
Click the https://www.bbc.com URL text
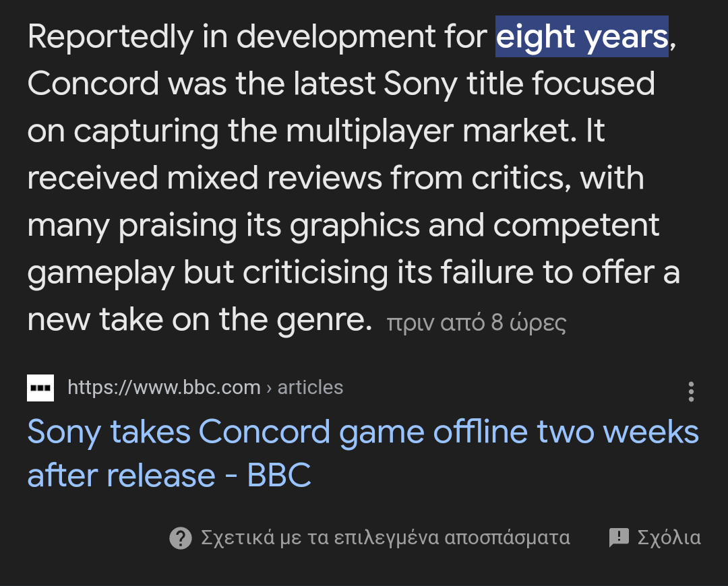click(x=164, y=387)
